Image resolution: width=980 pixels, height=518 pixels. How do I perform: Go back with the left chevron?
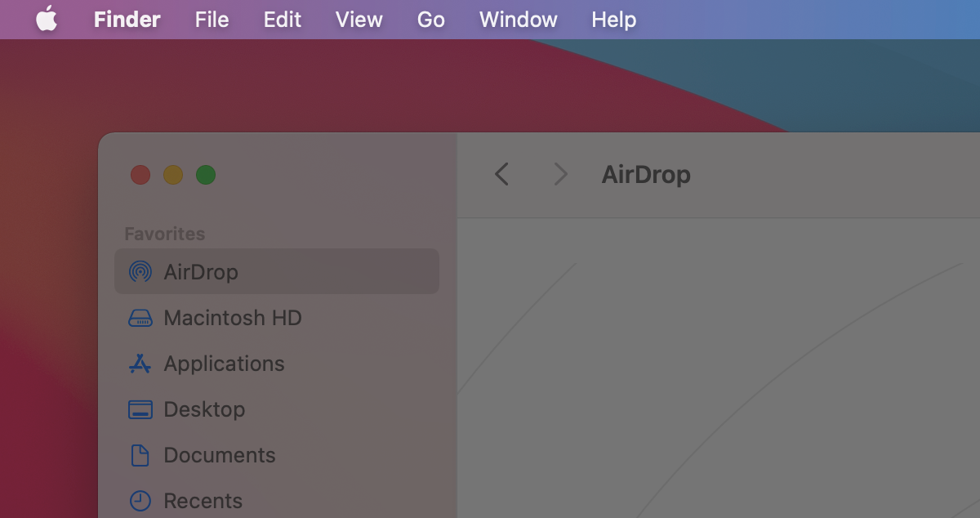coord(501,174)
